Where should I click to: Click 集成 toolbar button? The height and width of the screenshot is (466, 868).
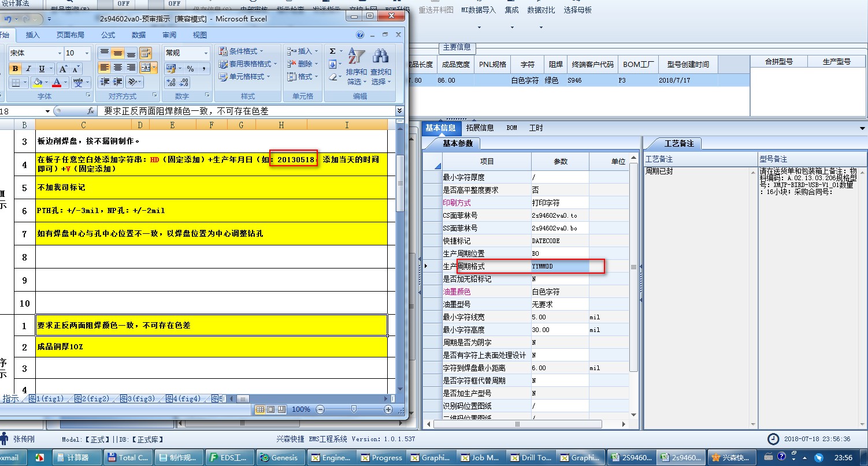point(511,10)
